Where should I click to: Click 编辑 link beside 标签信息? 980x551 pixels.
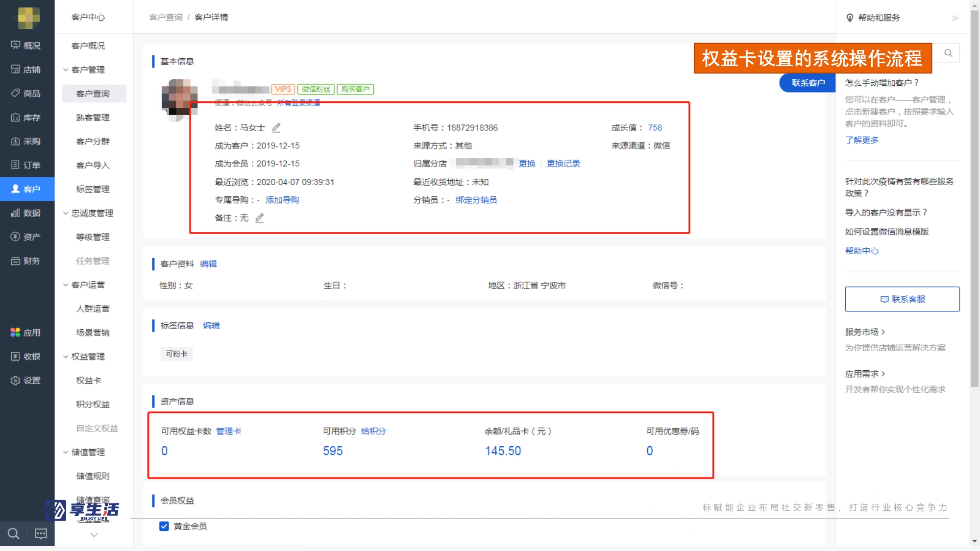pos(211,325)
